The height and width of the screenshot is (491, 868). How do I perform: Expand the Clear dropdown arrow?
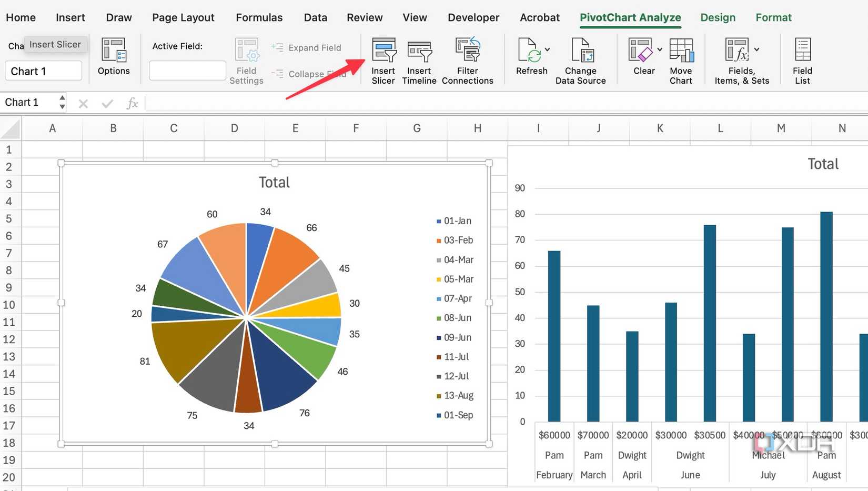[x=660, y=49]
